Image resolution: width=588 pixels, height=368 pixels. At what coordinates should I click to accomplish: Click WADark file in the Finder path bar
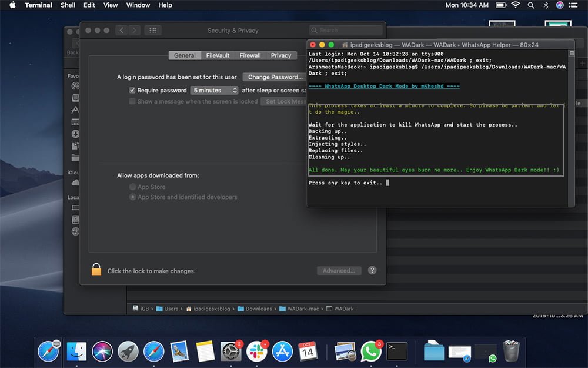(340, 309)
